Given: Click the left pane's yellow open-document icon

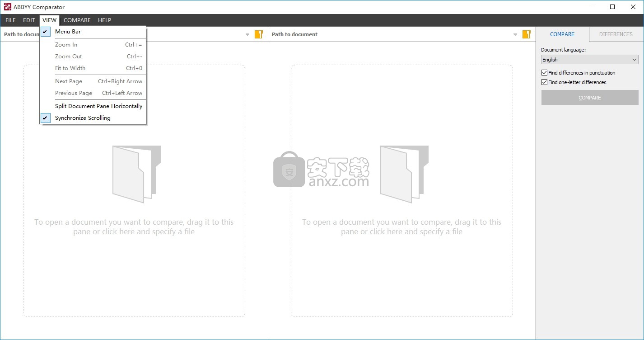Looking at the screenshot, I should [x=258, y=34].
